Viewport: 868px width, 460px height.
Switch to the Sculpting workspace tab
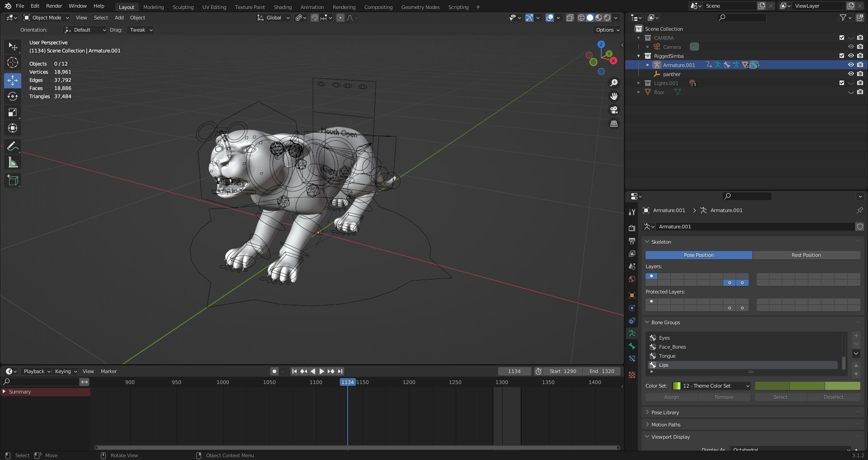click(183, 7)
